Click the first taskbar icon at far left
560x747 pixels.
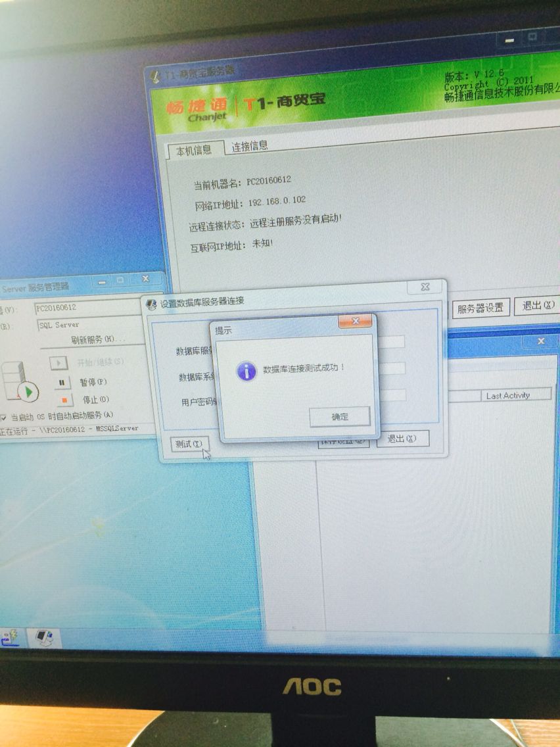[x=9, y=637]
